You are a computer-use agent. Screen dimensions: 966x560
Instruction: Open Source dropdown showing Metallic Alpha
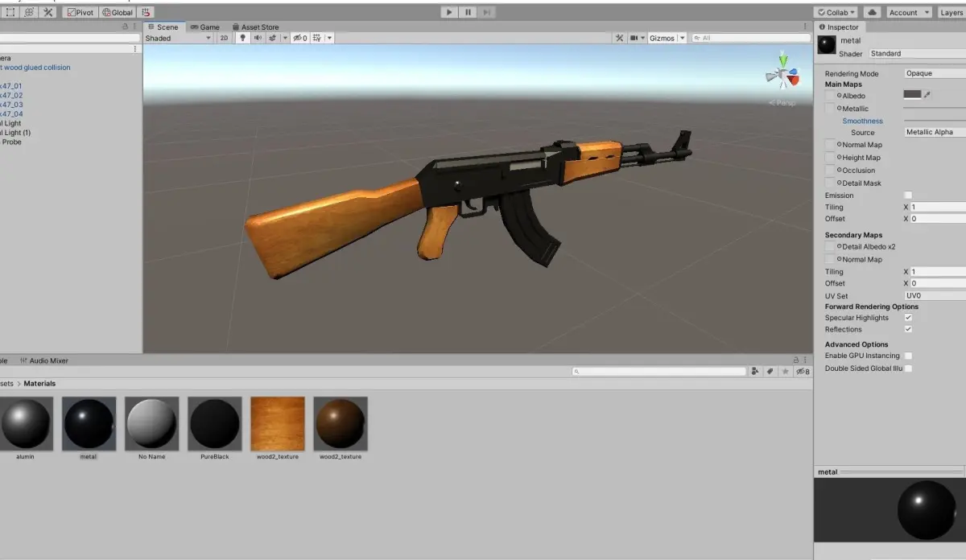[x=935, y=132]
